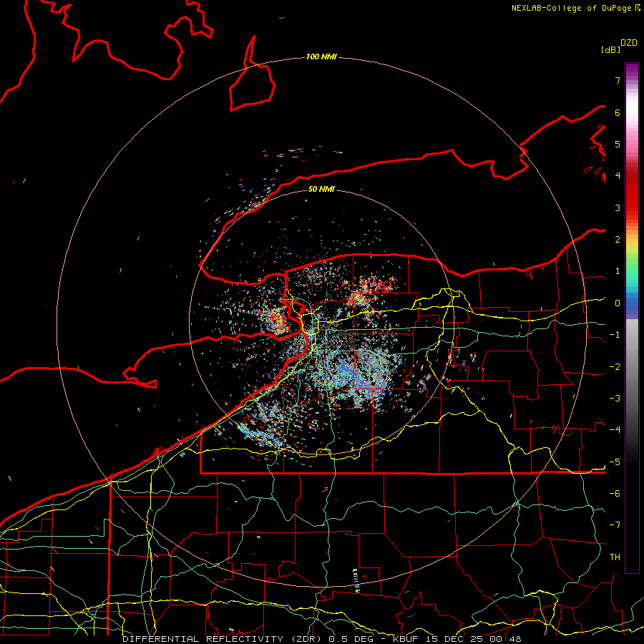Image resolution: width=644 pixels, height=644 pixels.
Task: Click the -1 value on the color scale
Action: (x=615, y=335)
